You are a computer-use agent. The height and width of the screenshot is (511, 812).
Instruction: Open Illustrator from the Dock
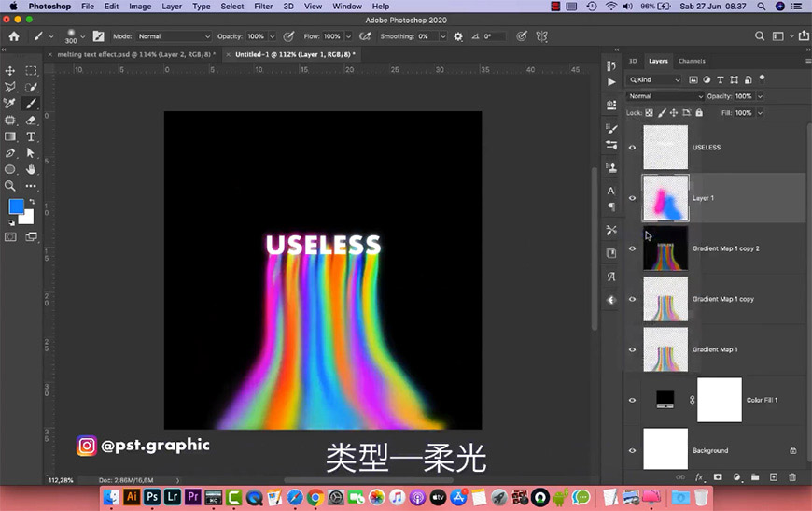(132, 497)
